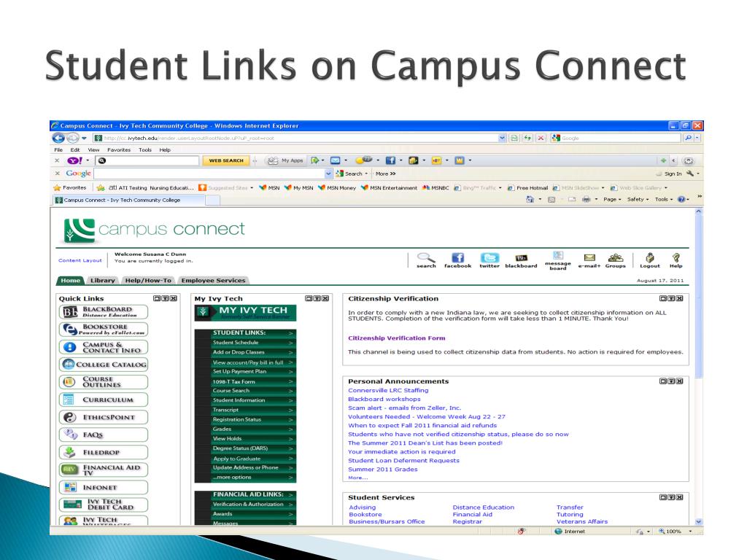Open the Groups icon
The width and height of the screenshot is (747, 560).
[x=616, y=257]
